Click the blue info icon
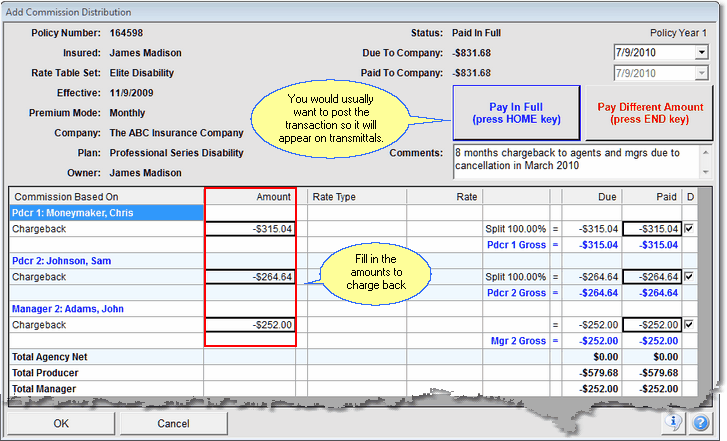Viewport: 727px width, 441px height. point(676,422)
